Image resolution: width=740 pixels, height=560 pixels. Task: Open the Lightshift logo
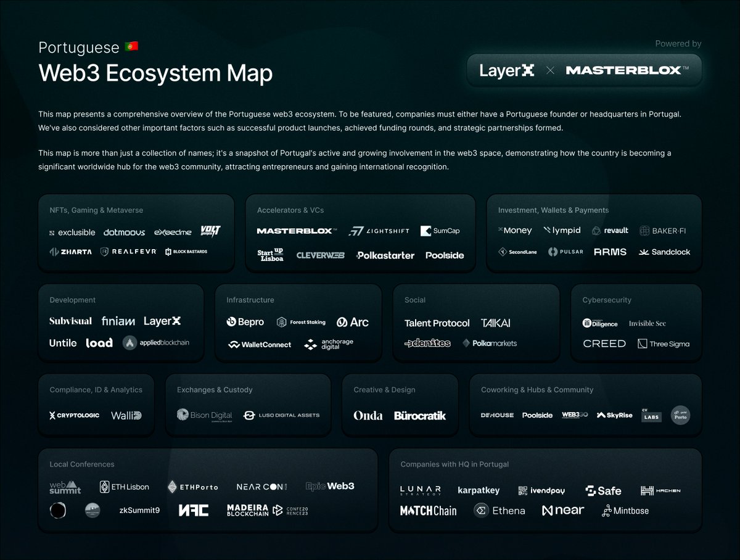click(378, 231)
